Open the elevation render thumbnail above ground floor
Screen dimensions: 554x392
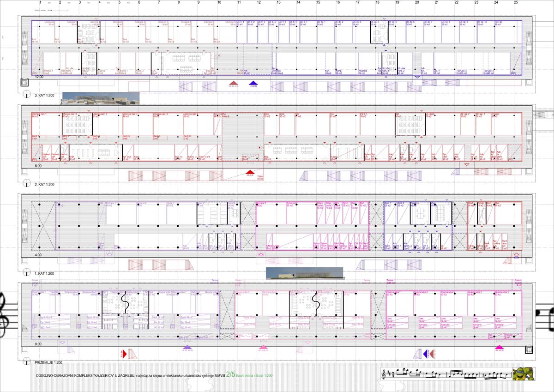305,273
